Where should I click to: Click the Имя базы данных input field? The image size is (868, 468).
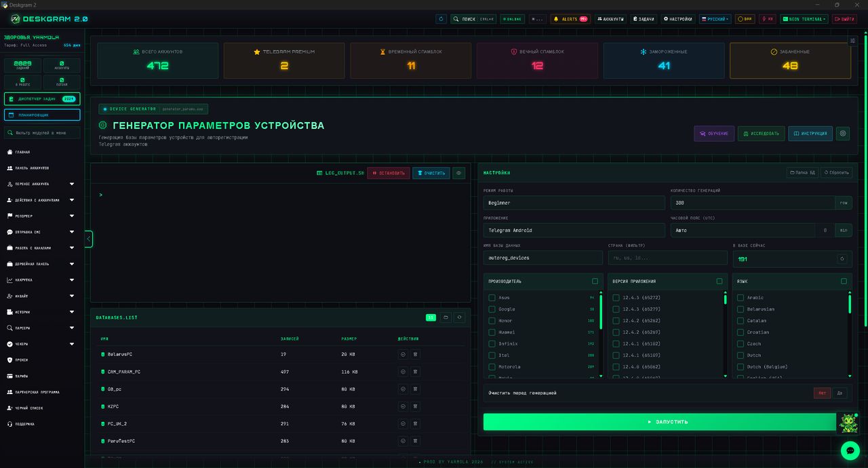tap(543, 258)
